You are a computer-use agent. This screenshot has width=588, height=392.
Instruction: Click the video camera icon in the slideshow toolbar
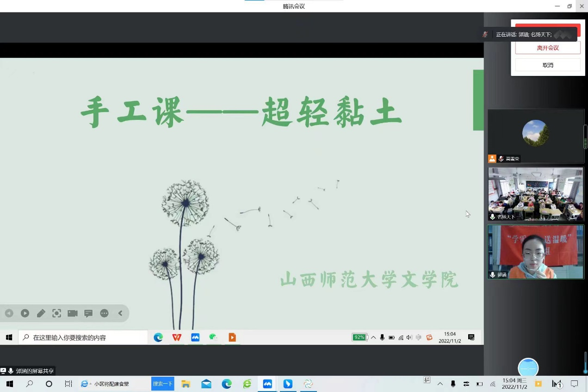tap(73, 313)
